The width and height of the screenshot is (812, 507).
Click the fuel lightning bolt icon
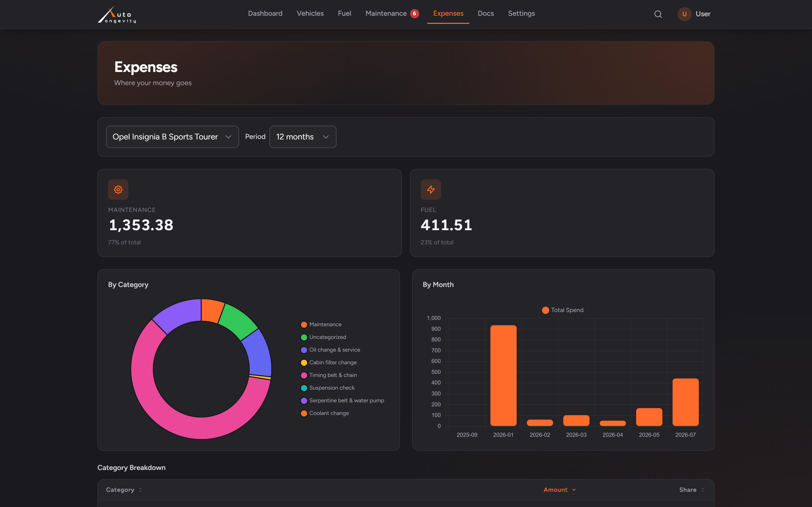tap(431, 189)
